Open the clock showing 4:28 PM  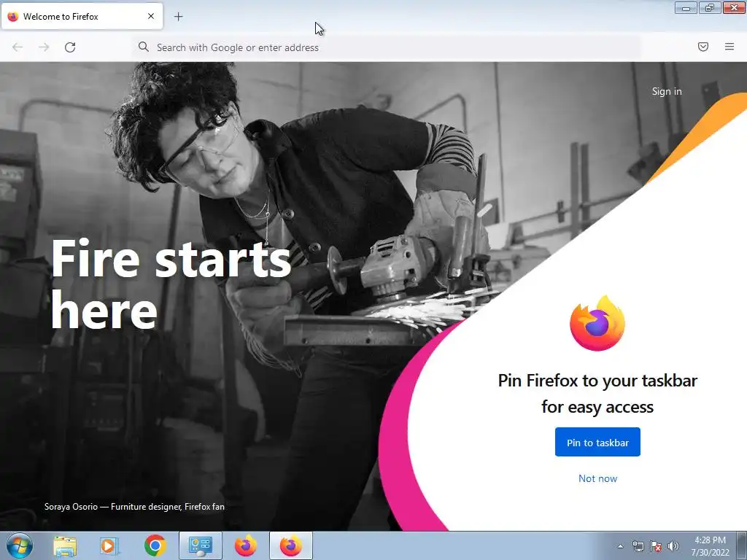(711, 546)
